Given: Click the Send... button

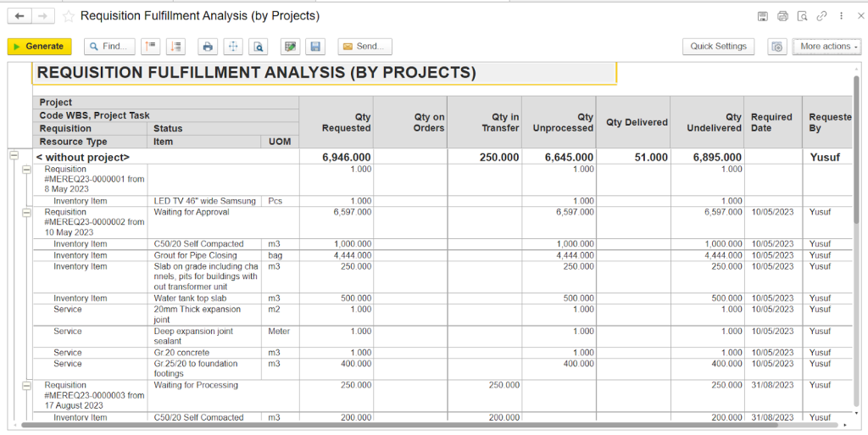Looking at the screenshot, I should point(364,47).
